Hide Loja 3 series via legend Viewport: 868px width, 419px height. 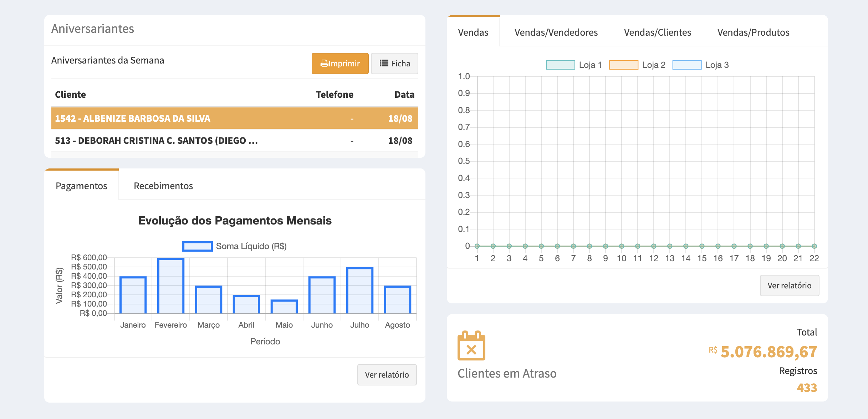click(x=686, y=65)
